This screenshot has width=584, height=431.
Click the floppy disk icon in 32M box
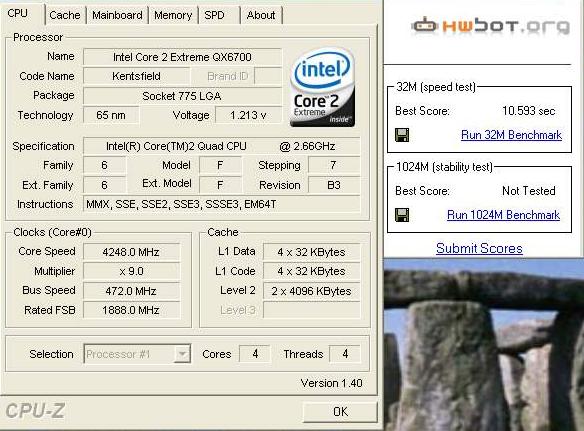(402, 135)
